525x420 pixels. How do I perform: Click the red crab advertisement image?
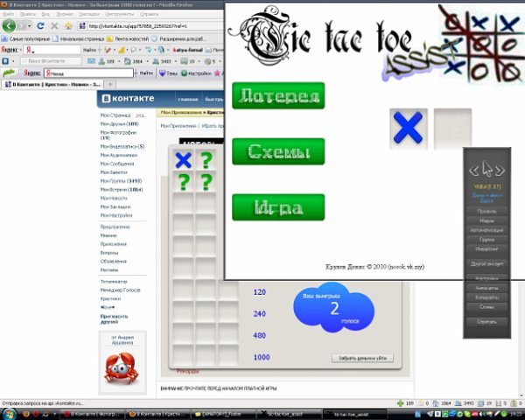(119, 367)
